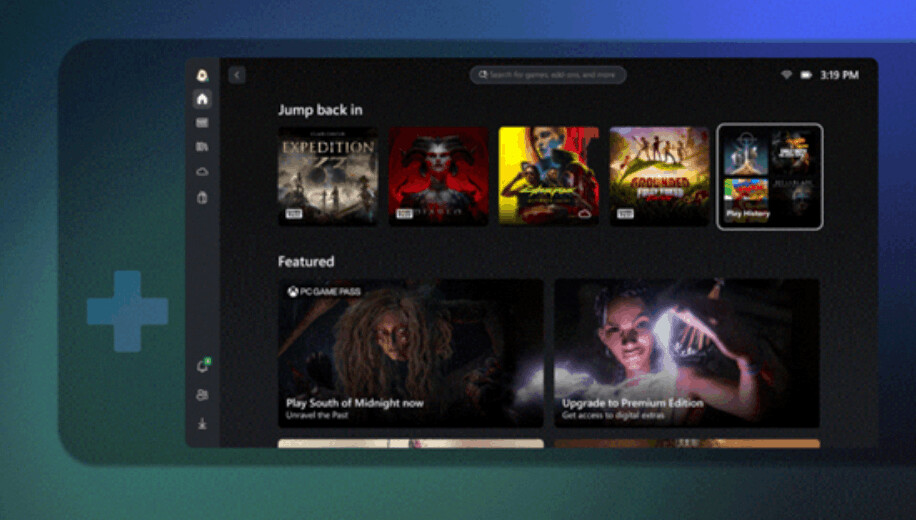Check the Wi-Fi status icon
The height and width of the screenshot is (520, 916).
(x=786, y=75)
